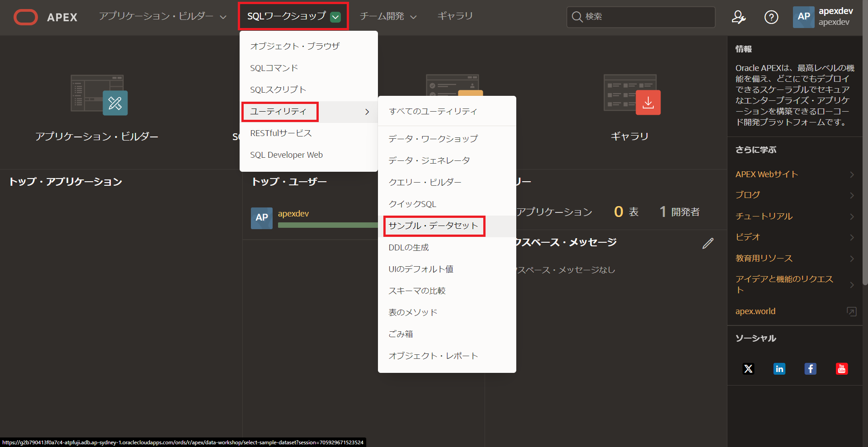Select SQL Developer Web menu entry
Image resolution: width=868 pixels, height=447 pixels.
tap(308, 155)
